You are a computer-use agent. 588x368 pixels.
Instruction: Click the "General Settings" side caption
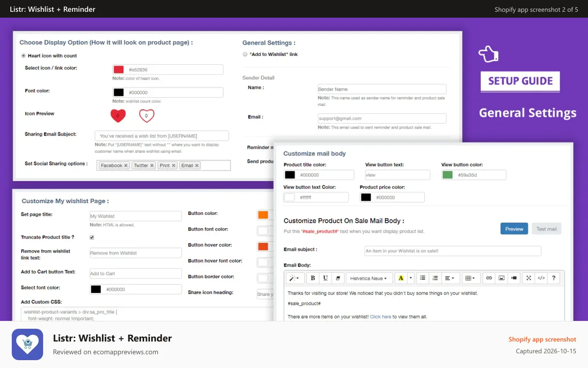pos(528,113)
